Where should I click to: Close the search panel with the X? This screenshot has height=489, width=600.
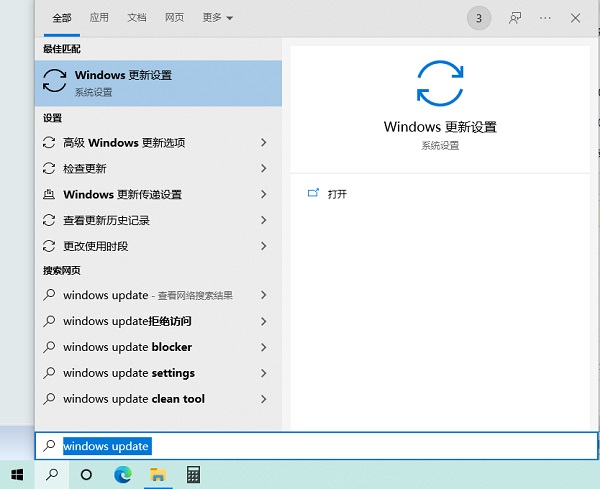click(575, 18)
